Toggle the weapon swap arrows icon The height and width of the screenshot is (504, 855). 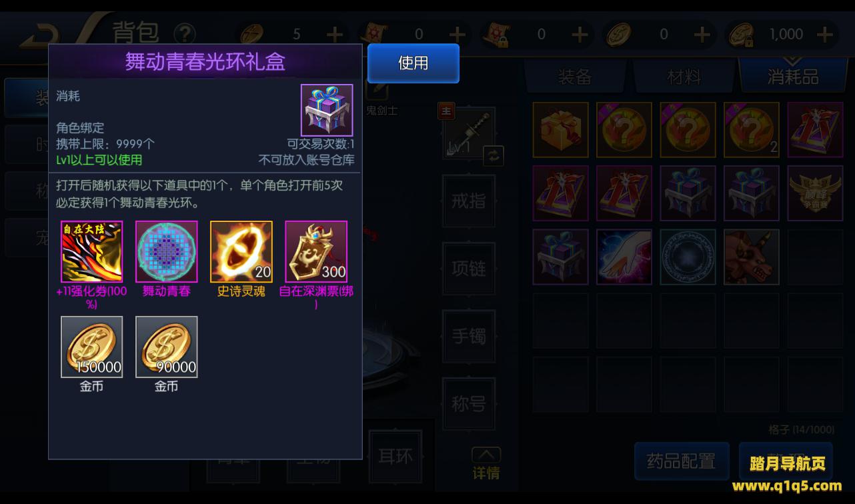click(494, 156)
